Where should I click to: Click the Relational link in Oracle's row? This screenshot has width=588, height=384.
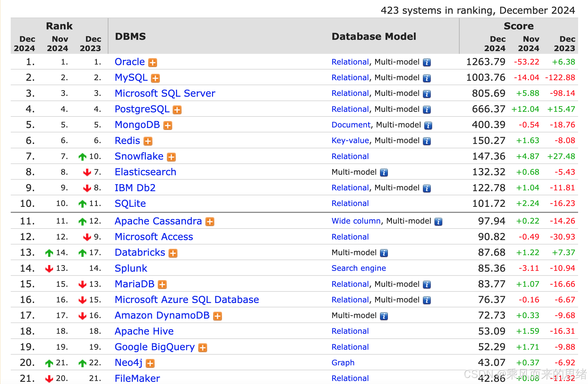coord(350,62)
